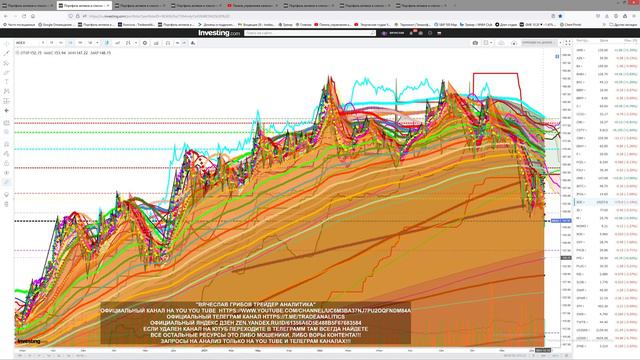Open the Google Оповещения bookmark
Screen dimensions: 640x360
click(56, 24)
